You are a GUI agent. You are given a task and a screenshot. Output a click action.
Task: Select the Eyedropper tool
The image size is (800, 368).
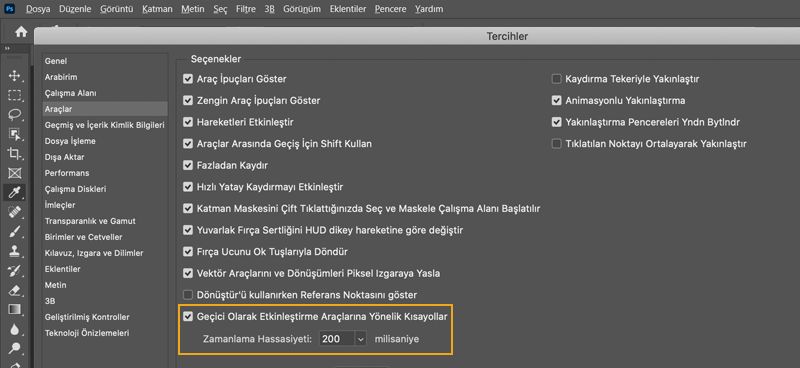[14, 192]
